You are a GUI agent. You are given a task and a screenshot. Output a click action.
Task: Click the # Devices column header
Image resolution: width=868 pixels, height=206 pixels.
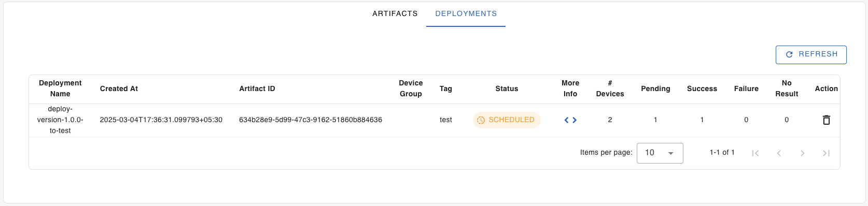click(610, 89)
